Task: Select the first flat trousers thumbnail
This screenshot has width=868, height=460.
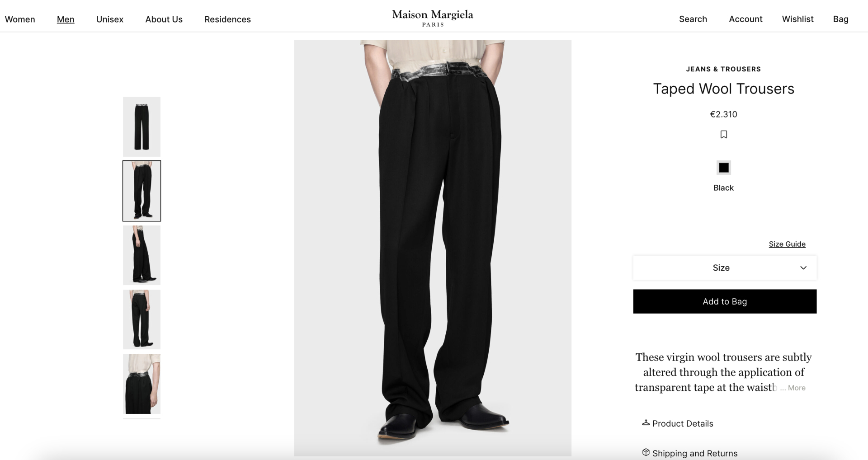Action: [x=142, y=127]
